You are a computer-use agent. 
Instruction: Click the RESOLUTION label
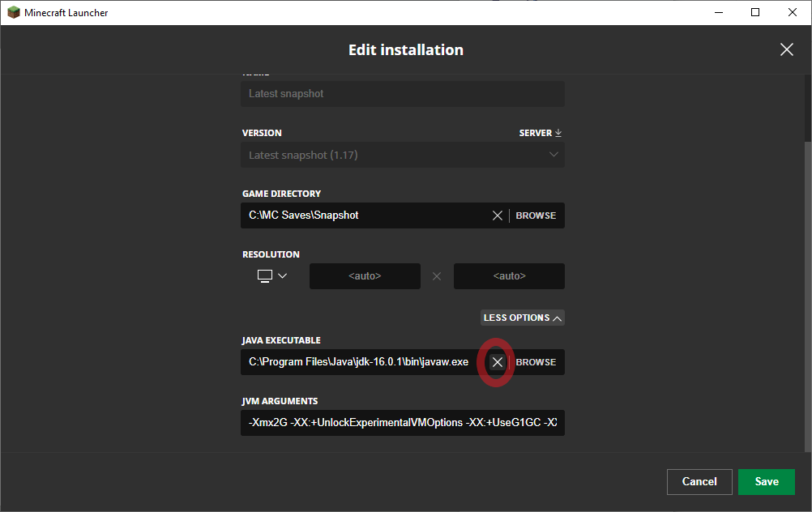pyautogui.click(x=271, y=254)
